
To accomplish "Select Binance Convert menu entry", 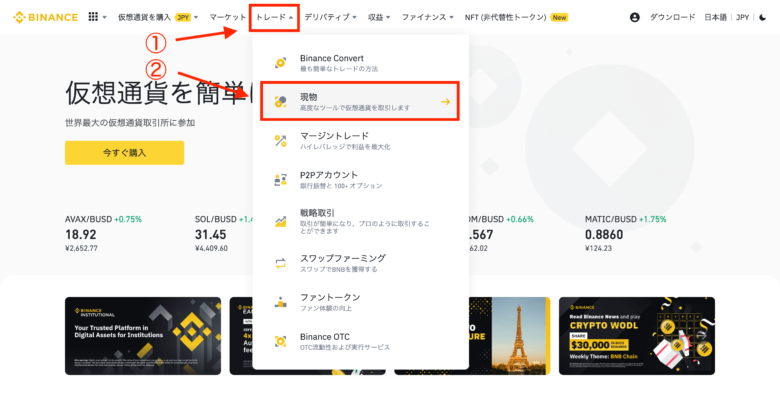I will point(360,63).
